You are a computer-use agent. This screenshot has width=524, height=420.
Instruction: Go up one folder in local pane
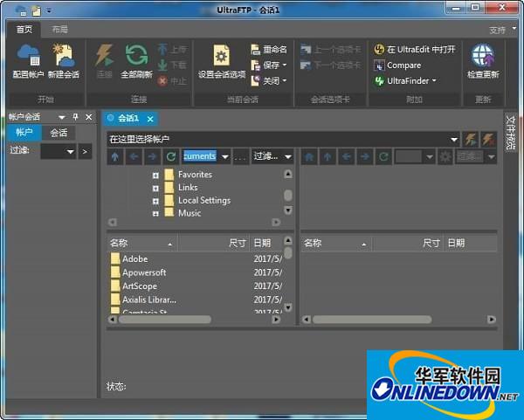[x=115, y=156]
